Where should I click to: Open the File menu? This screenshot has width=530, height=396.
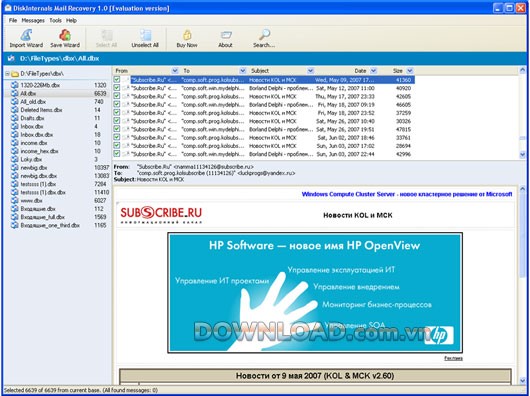tap(13, 21)
